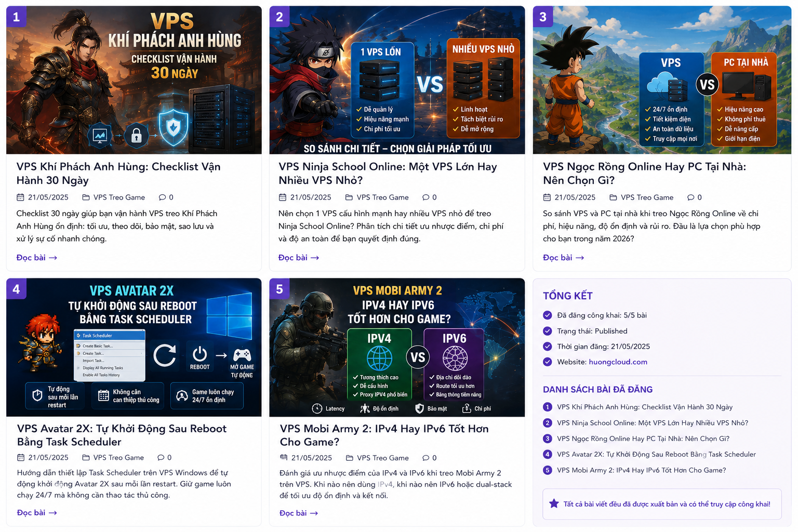
Task: Select list entry 4 'VPS Avatar 2X'
Action: click(649, 454)
